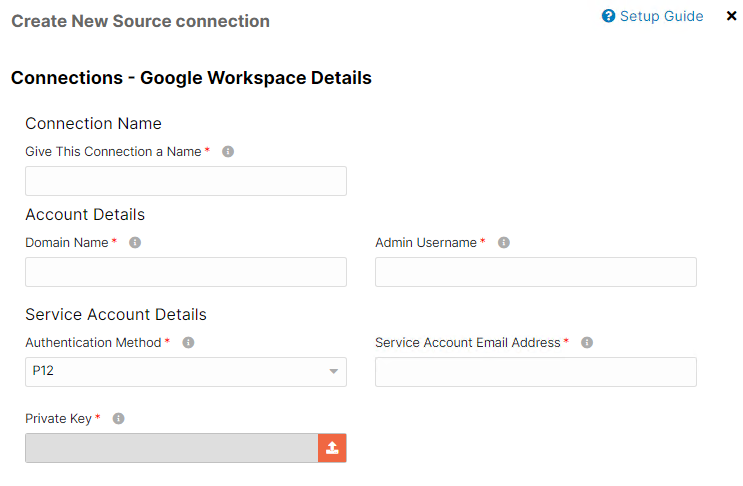Click the gray Private Key file field
The width and height of the screenshot is (743, 486).
point(172,448)
